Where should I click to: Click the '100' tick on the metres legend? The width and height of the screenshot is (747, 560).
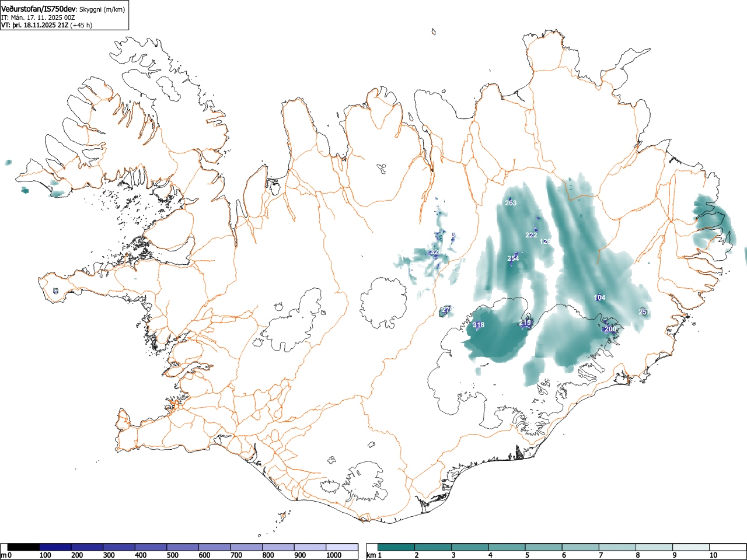45,555
